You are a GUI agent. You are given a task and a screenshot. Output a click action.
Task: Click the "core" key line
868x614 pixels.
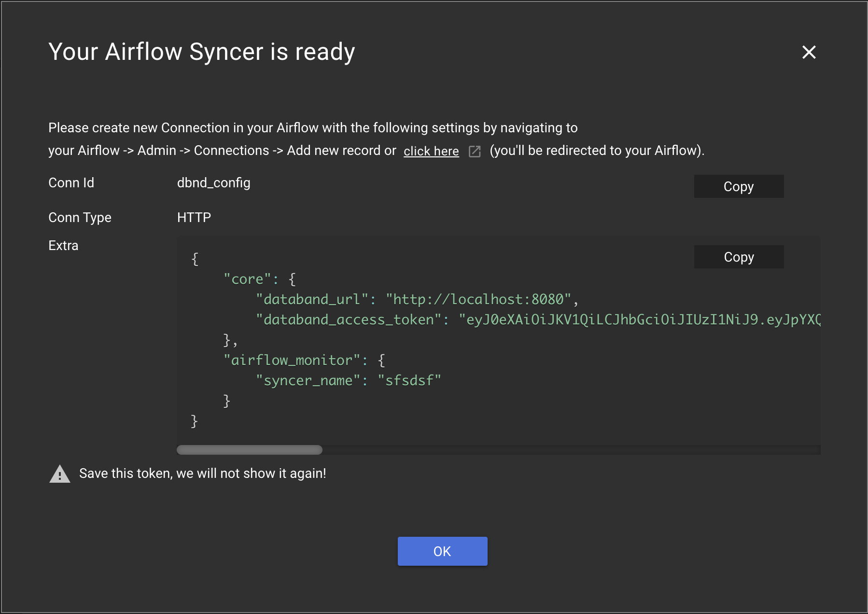tap(260, 279)
